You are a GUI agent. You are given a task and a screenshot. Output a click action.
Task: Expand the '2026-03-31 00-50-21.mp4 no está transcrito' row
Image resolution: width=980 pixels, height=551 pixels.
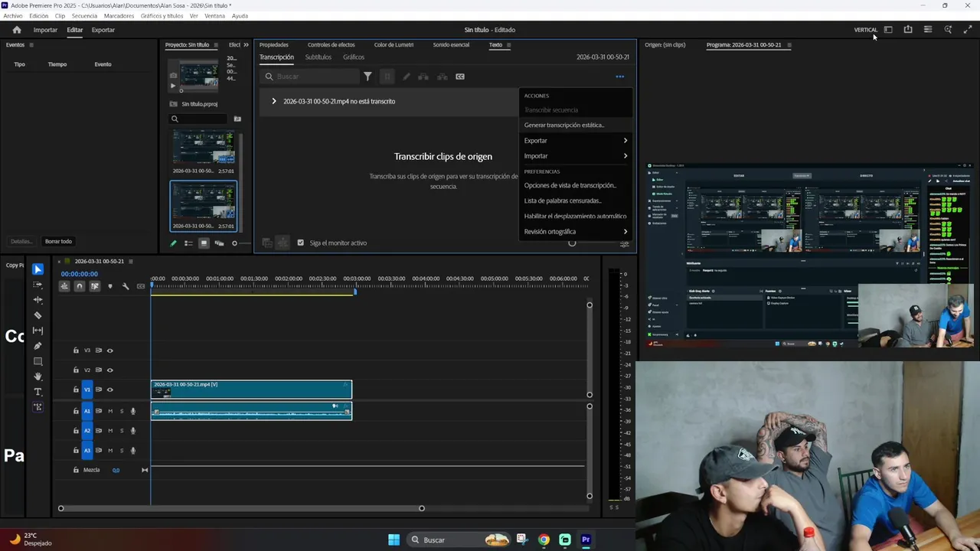(x=273, y=101)
